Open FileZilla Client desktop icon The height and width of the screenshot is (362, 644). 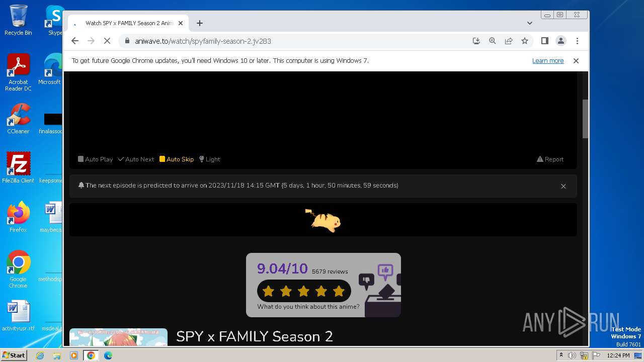point(18,167)
